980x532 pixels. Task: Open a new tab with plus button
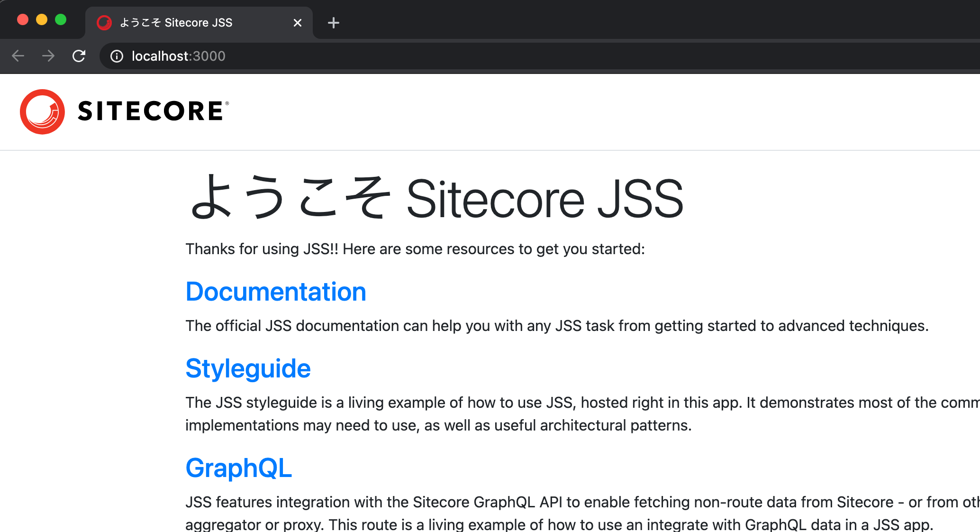(x=334, y=23)
